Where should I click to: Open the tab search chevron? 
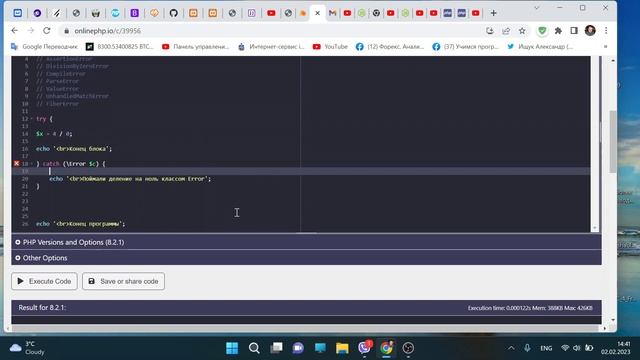[x=537, y=8]
